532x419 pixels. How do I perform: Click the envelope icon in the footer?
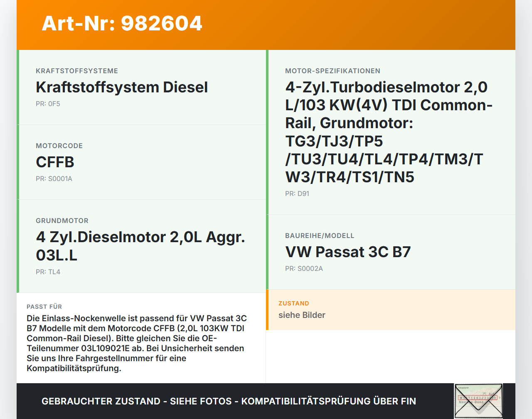(x=478, y=401)
